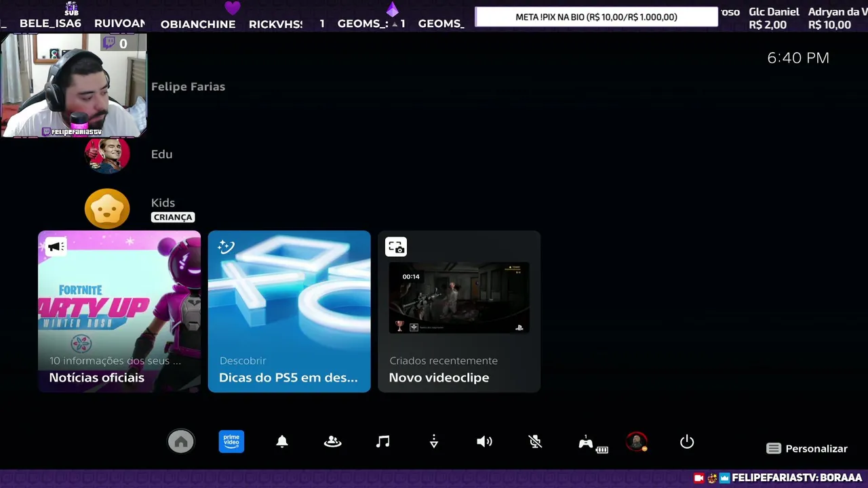The width and height of the screenshot is (868, 488).
Task: Click the capture icon on videoclipe card
Action: click(396, 247)
